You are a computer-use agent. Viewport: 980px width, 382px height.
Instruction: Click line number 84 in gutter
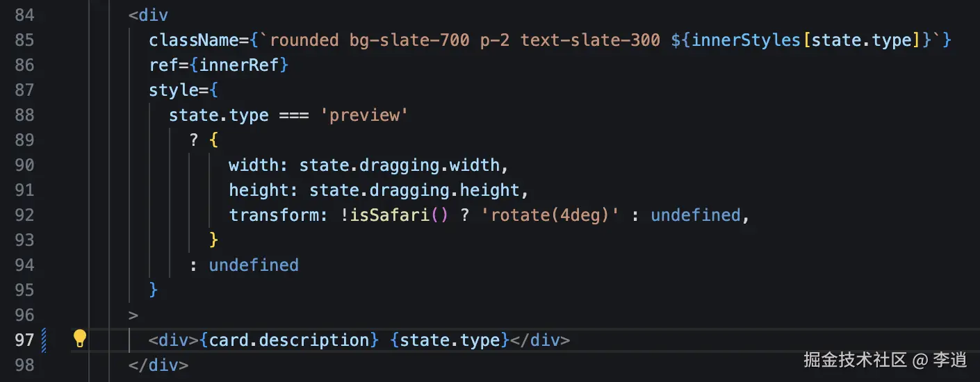[x=24, y=15]
